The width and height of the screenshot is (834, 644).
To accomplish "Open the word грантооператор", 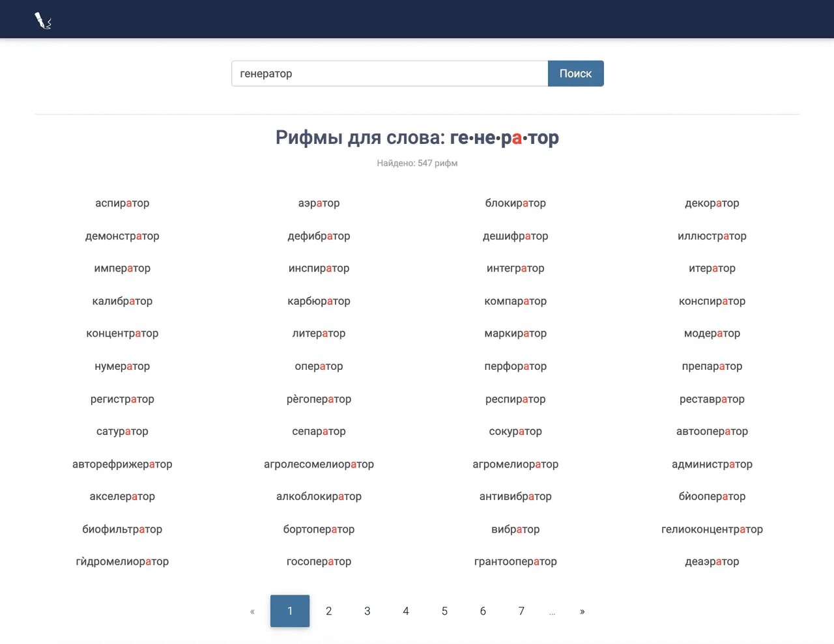I will 515,561.
